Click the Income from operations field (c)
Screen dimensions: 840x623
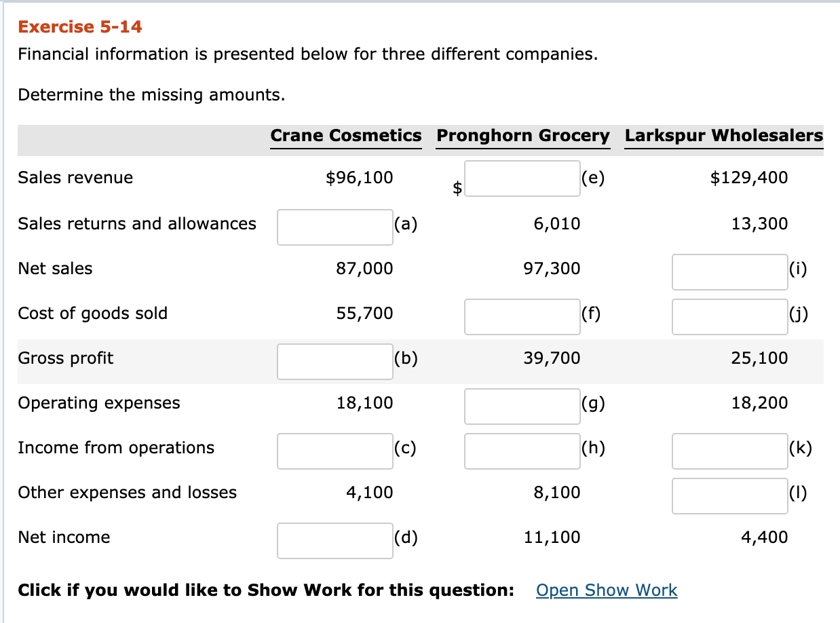click(335, 451)
